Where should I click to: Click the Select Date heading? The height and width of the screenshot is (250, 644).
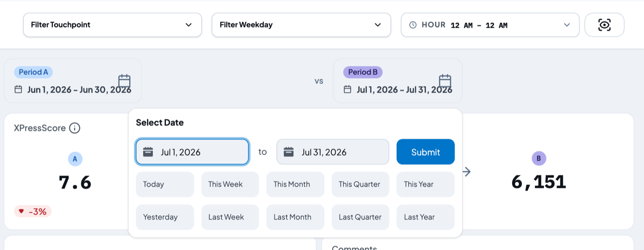pyautogui.click(x=160, y=122)
